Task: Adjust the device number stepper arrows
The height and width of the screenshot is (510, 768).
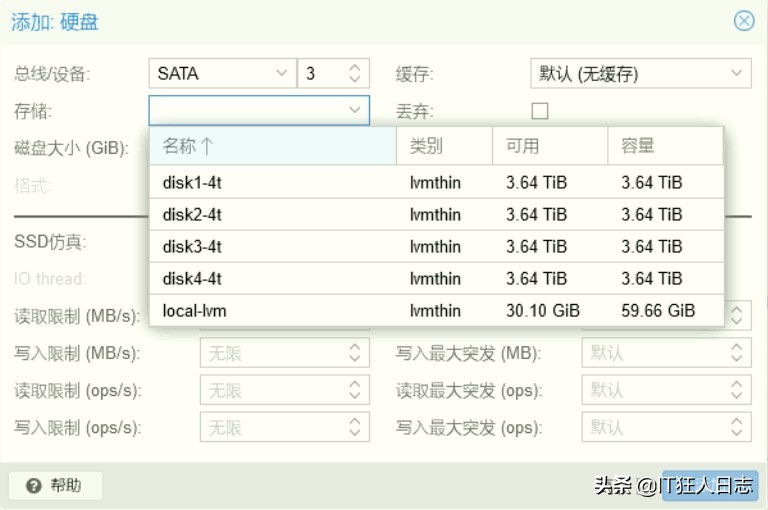Action: coord(355,73)
